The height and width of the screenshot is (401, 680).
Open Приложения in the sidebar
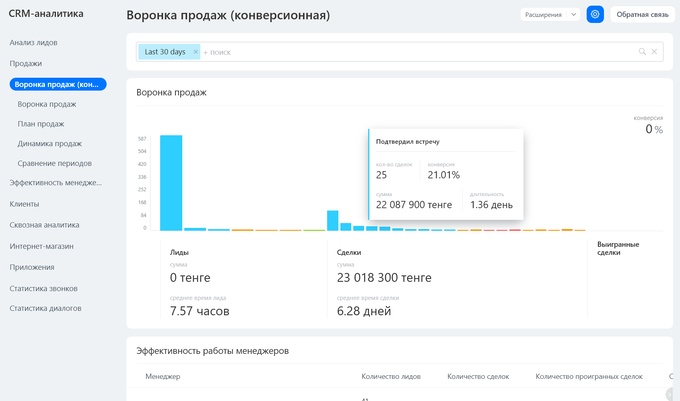tap(32, 267)
